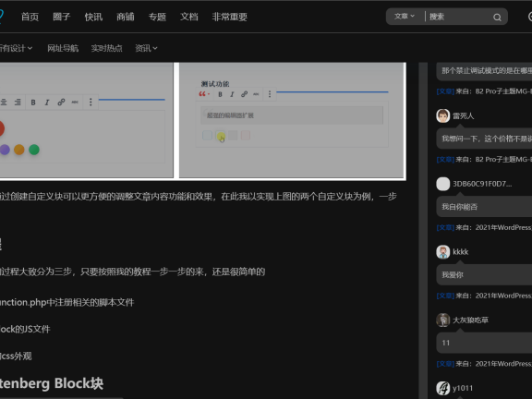Click three-dot options in 测试功能 toolbar
The width and height of the screenshot is (532, 399).
coord(270,94)
